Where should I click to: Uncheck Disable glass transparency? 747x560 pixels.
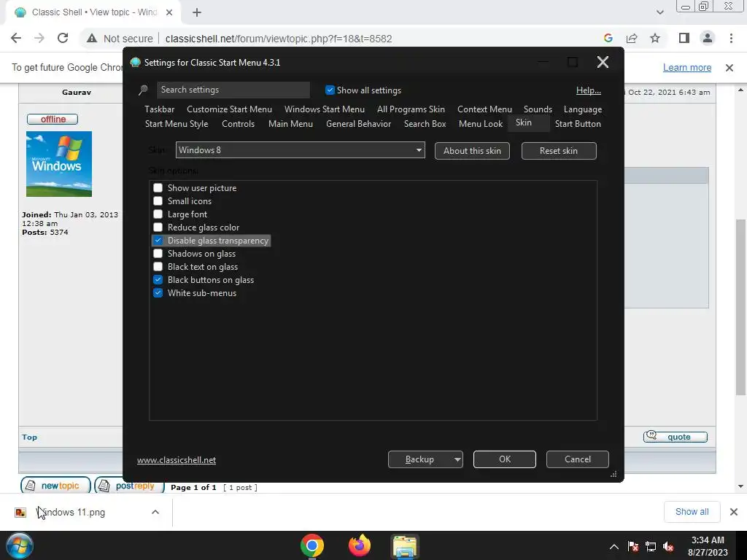click(x=158, y=241)
